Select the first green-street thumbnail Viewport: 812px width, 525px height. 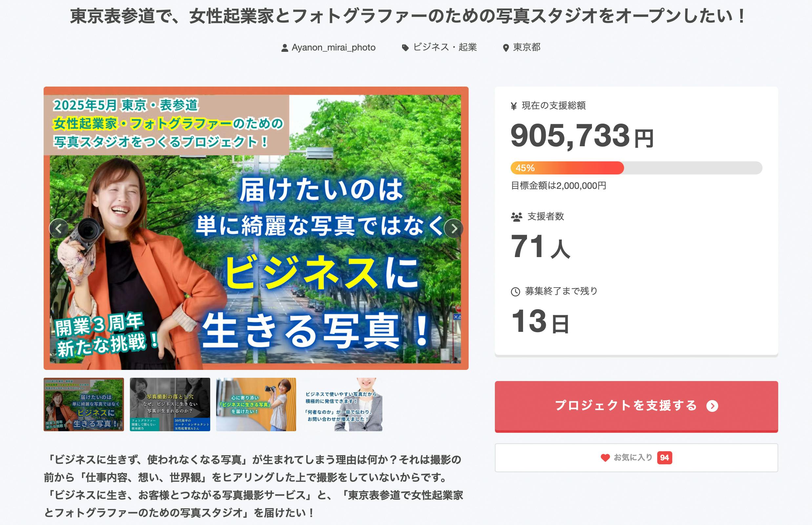tap(84, 404)
